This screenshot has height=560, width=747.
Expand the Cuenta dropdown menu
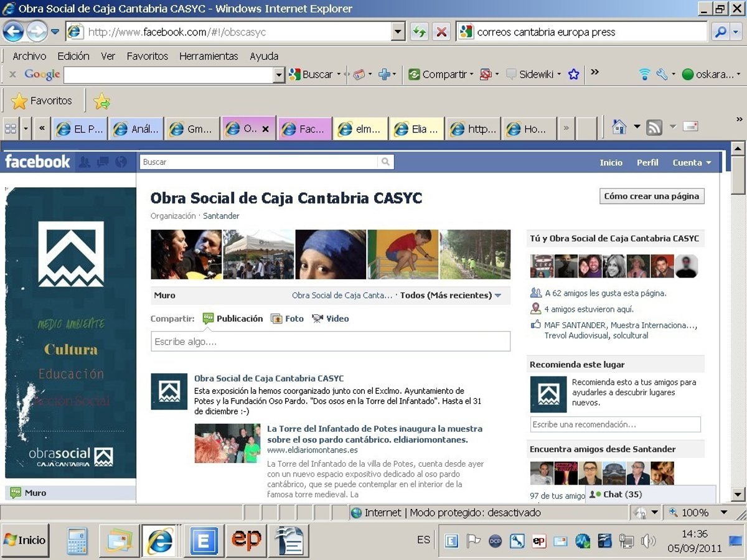[692, 162]
